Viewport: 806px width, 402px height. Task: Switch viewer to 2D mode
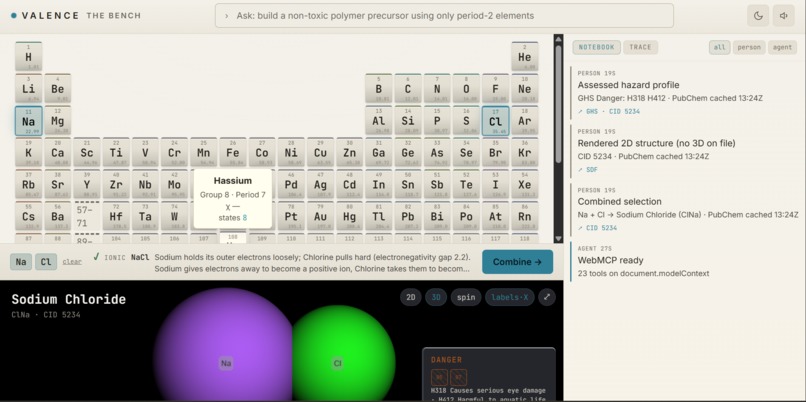pos(411,297)
